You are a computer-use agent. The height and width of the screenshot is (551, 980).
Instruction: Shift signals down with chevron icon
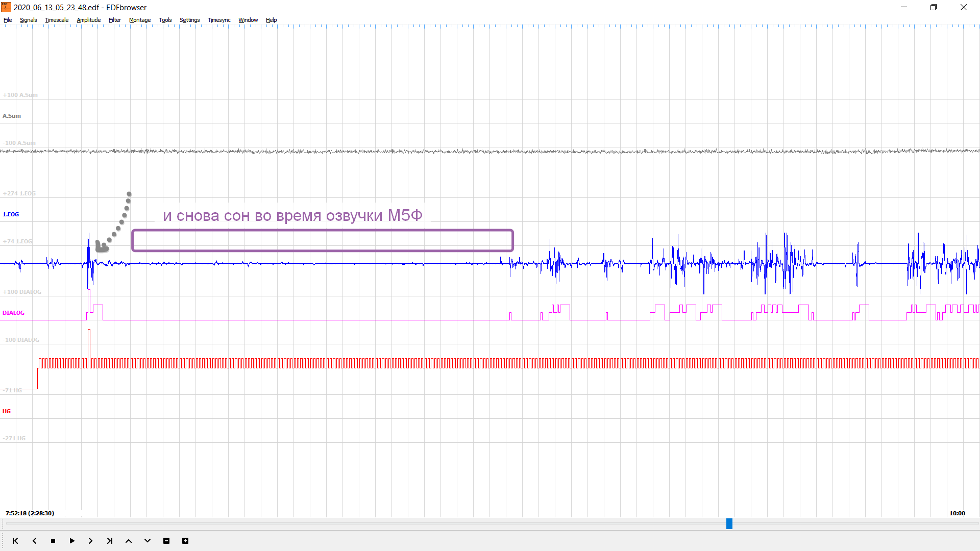coord(148,541)
